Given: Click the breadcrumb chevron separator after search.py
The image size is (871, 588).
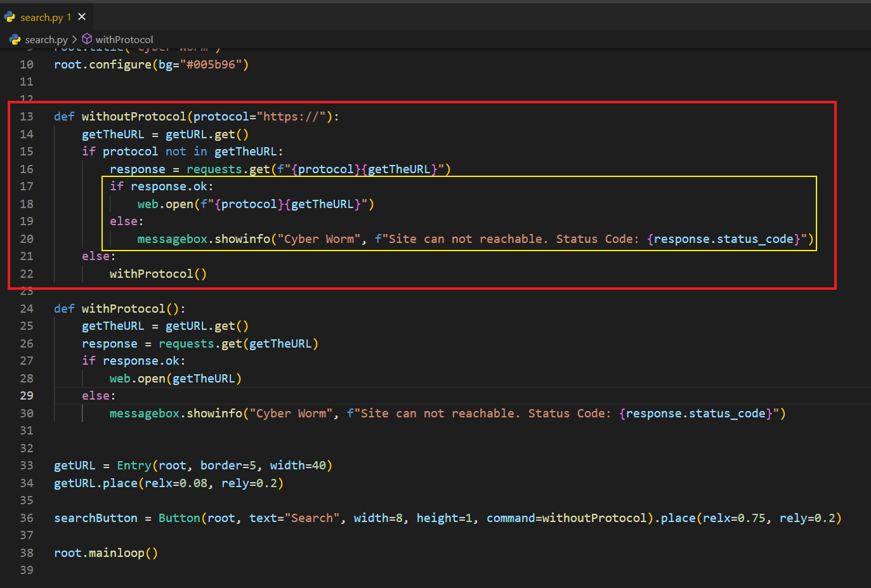Looking at the screenshot, I should (x=75, y=39).
